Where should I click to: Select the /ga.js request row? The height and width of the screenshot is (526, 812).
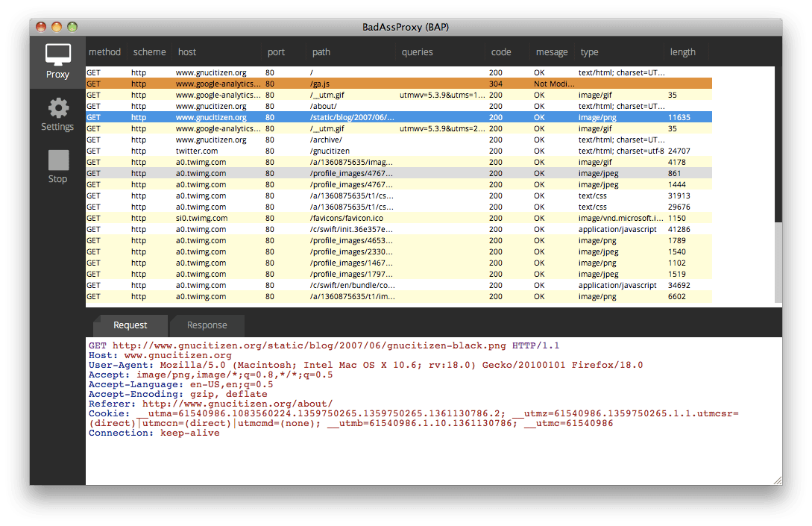399,84
